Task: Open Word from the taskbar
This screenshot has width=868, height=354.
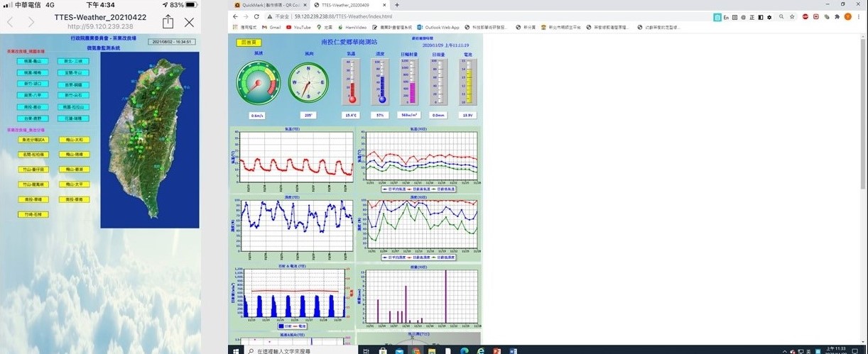Action: [514, 350]
